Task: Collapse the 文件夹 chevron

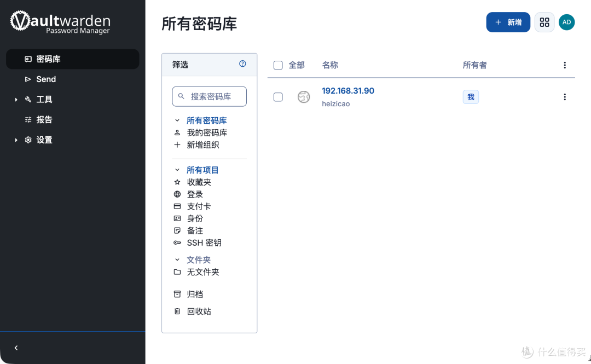Action: coord(177,260)
